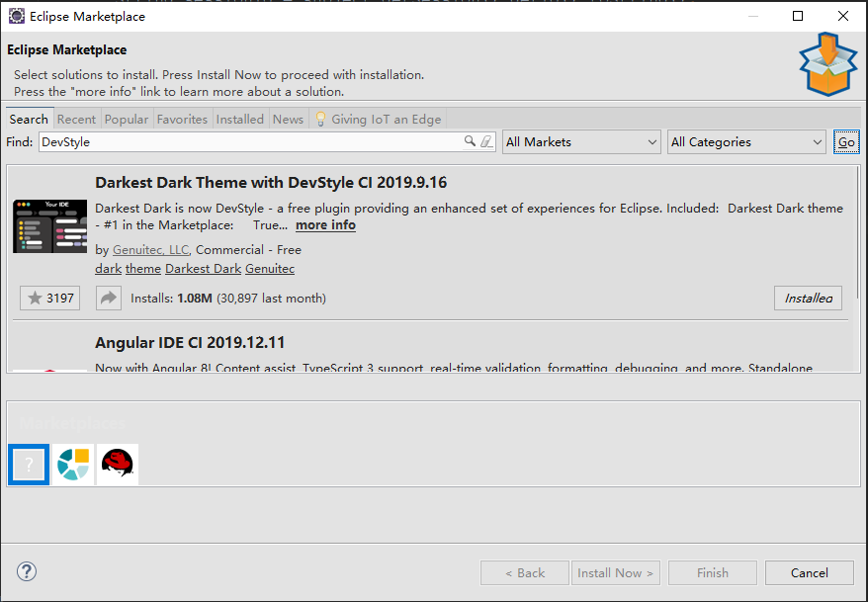Viewport: 868px width, 602px height.
Task: Click the Cancel button
Action: tap(809, 572)
